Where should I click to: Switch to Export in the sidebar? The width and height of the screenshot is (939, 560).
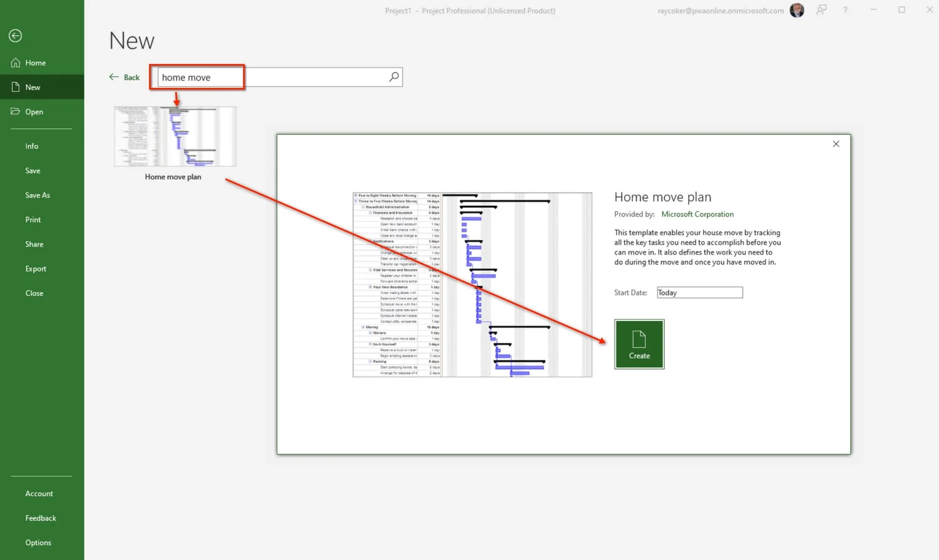click(35, 268)
